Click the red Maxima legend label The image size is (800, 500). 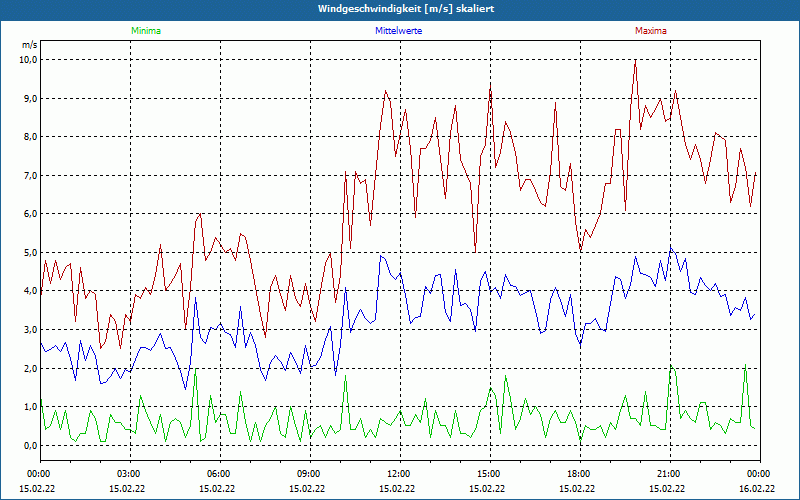click(x=651, y=31)
